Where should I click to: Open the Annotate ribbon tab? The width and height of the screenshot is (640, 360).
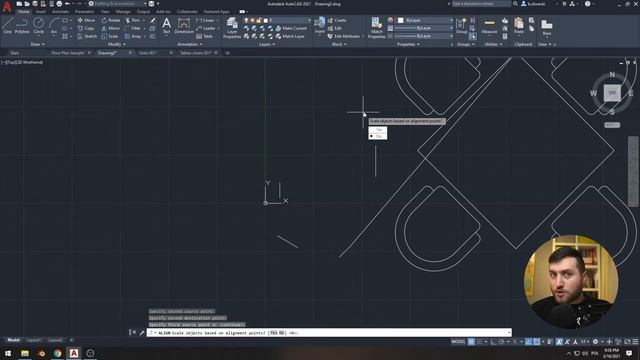[60, 12]
